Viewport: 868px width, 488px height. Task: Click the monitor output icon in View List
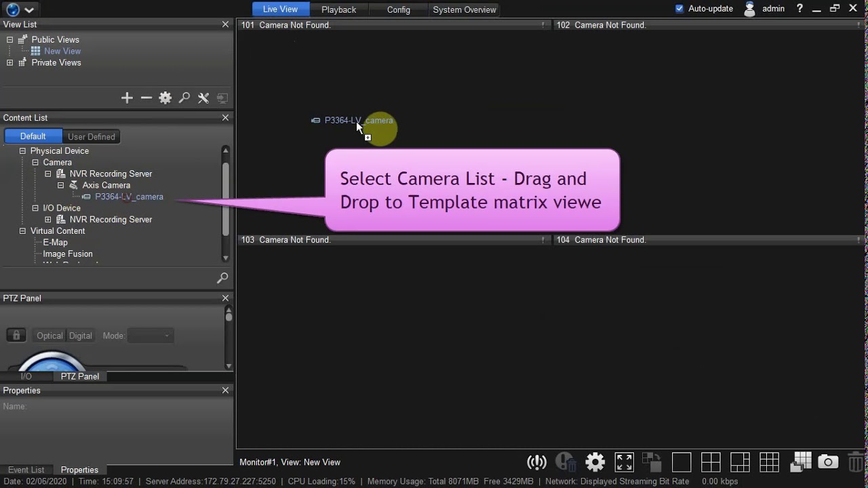click(222, 98)
